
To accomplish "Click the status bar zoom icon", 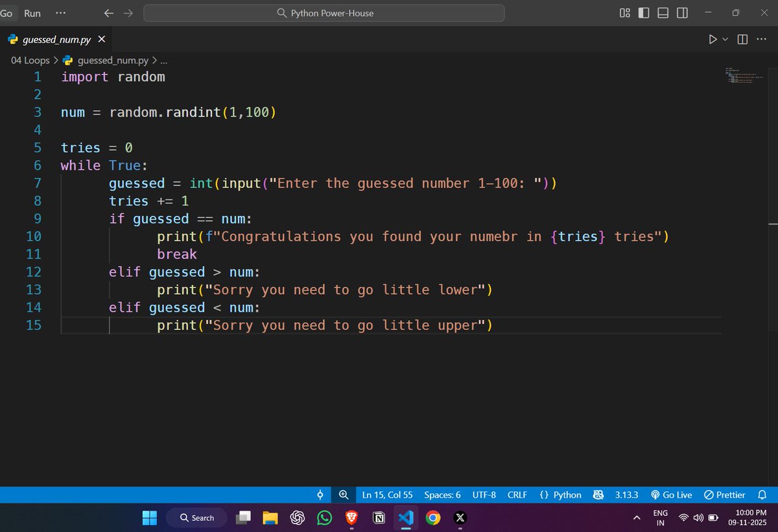I will tap(344, 495).
